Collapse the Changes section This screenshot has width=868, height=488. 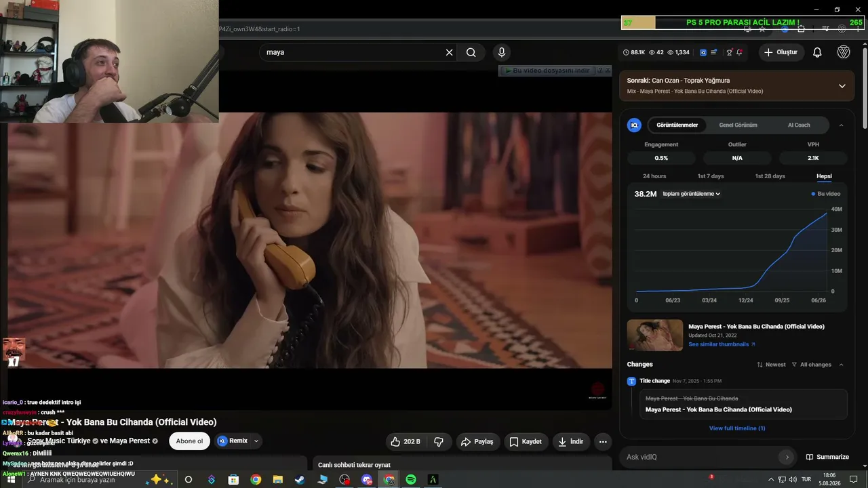842,365
